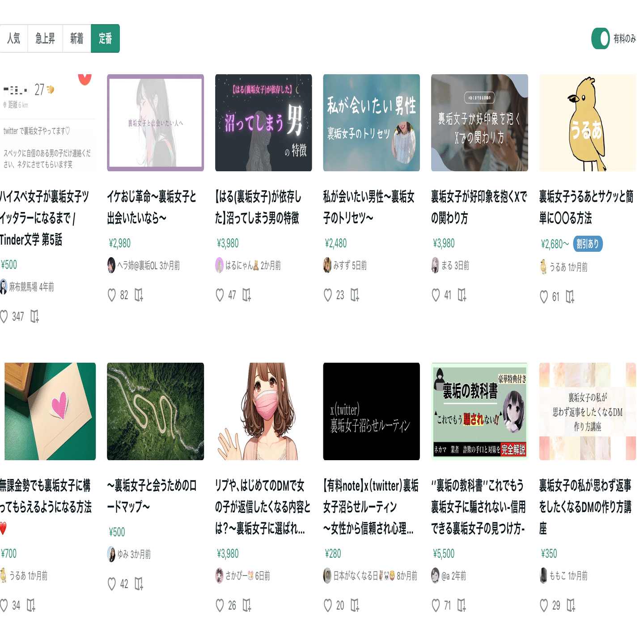Image resolution: width=644 pixels, height=644 pixels.
Task: Visit author みすず profile avatar
Action: tap(327, 266)
